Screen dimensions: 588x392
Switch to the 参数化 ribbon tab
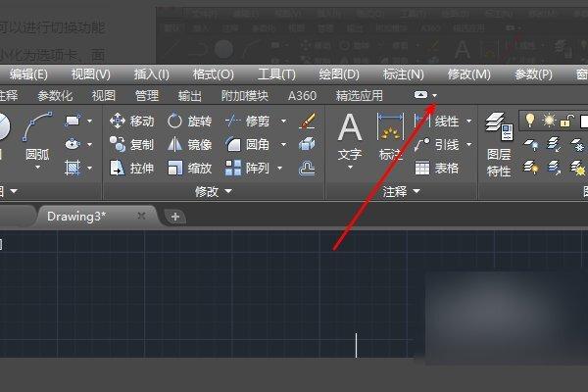[55, 96]
